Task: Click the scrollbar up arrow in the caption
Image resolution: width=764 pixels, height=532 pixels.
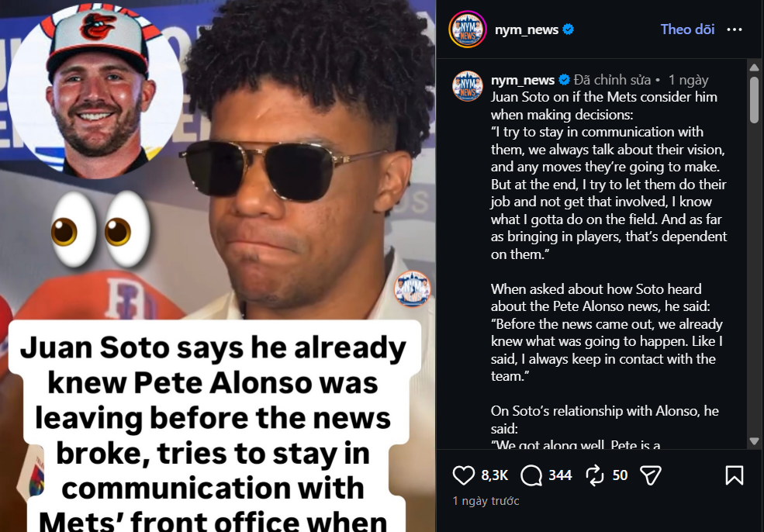Action: 754,67
